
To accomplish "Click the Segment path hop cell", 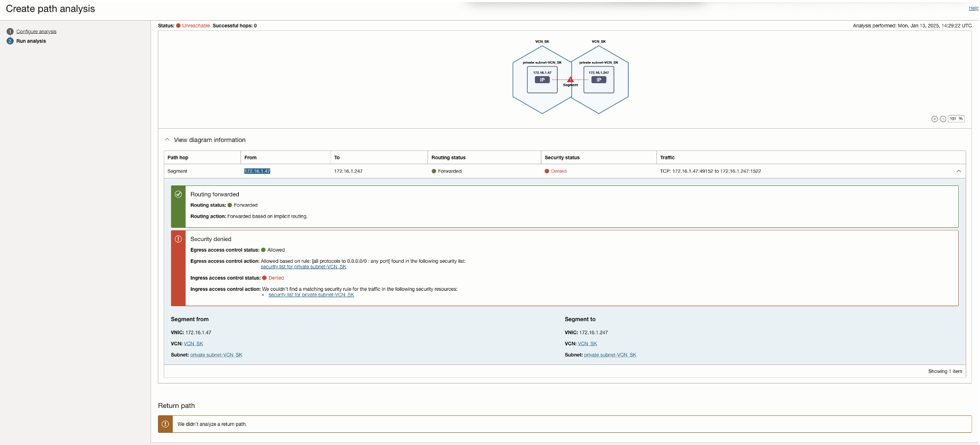I will click(177, 171).
